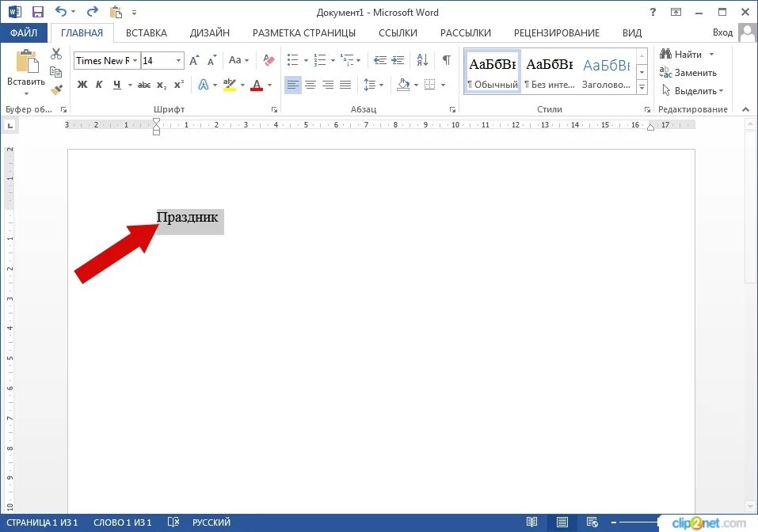The width and height of the screenshot is (758, 532).
Task: Open the Word help question mark
Action: click(653, 12)
